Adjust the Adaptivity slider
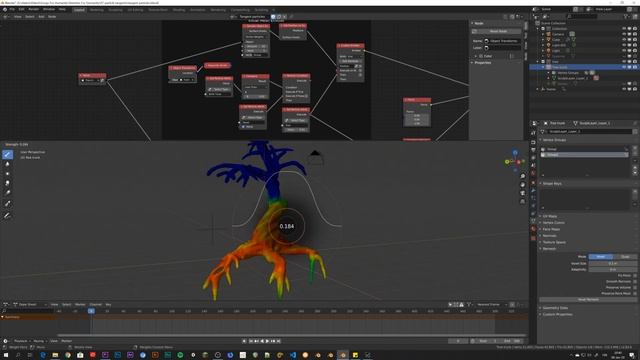 pos(613,270)
